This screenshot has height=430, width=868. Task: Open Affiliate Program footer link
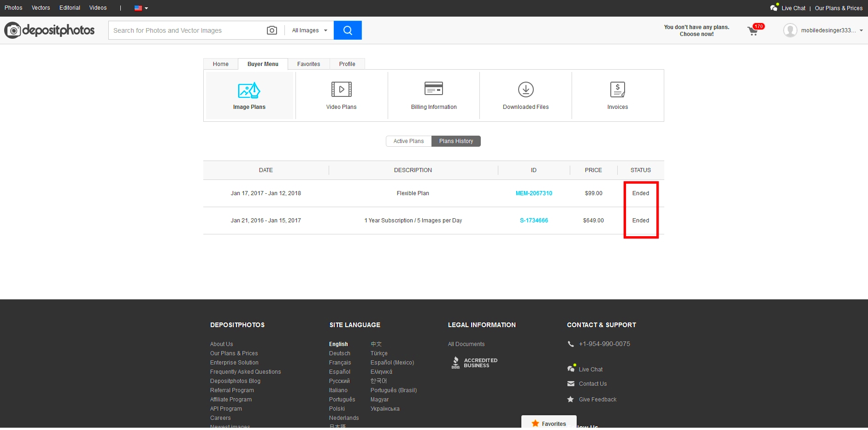(231, 400)
